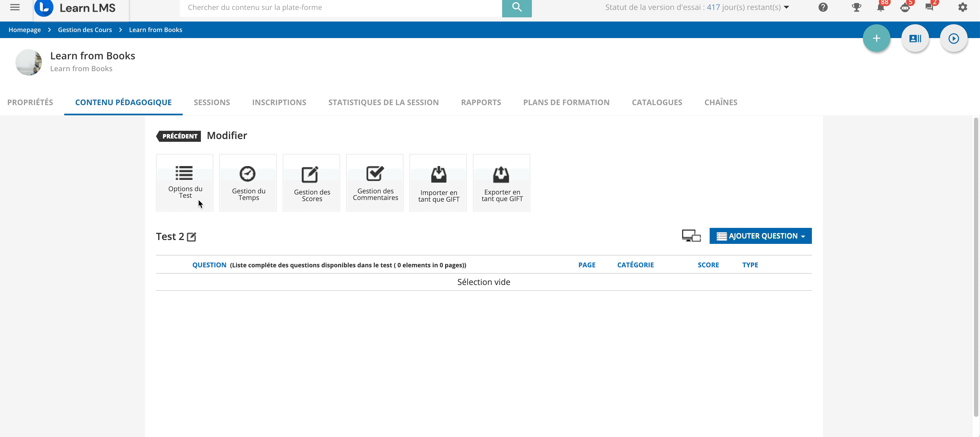The width and height of the screenshot is (980, 437).
Task: Open Gestion du Temps tile
Action: (248, 182)
